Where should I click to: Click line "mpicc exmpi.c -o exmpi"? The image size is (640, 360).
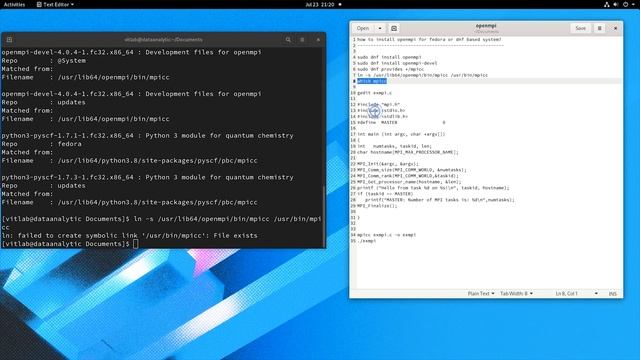(387, 235)
